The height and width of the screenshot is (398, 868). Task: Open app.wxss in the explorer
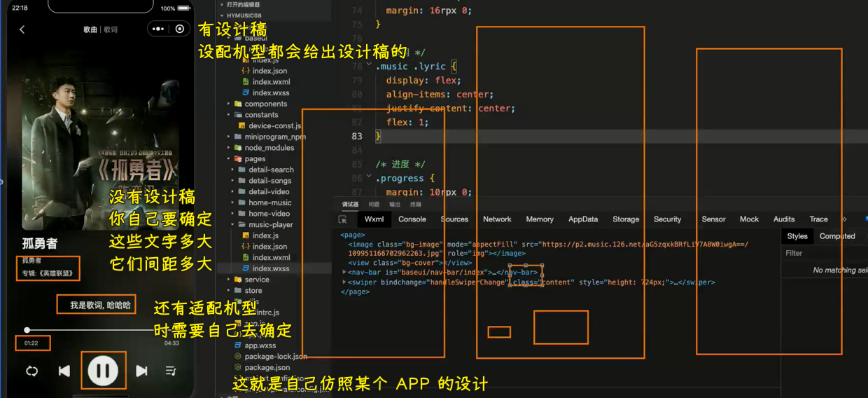[x=260, y=345]
